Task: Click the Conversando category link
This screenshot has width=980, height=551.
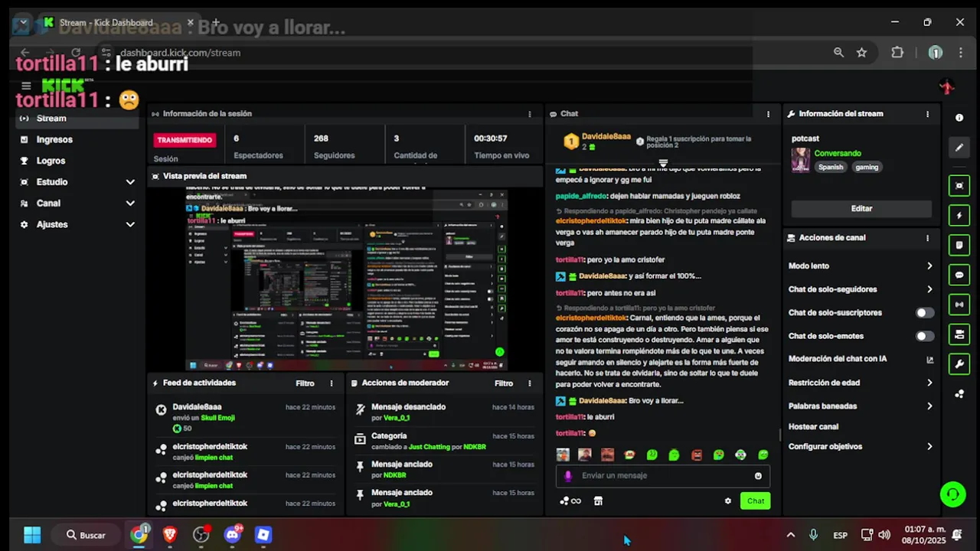Action: pos(838,154)
